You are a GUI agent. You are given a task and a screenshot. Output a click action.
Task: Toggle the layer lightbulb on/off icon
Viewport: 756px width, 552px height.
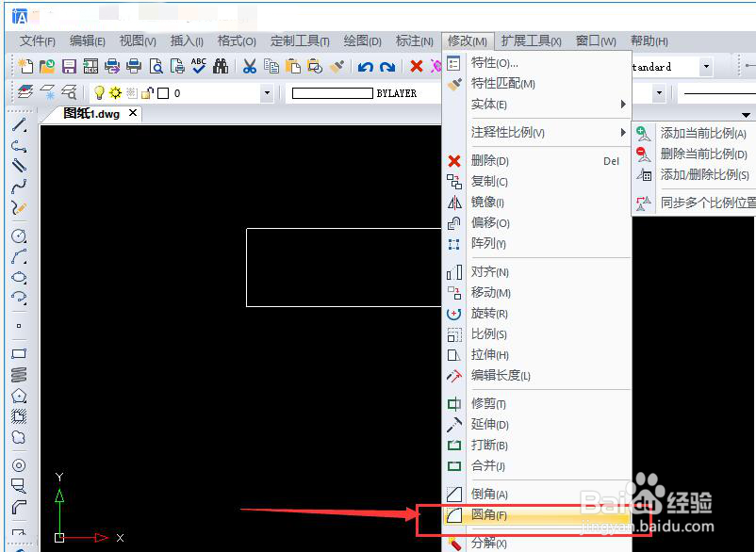coord(99,92)
